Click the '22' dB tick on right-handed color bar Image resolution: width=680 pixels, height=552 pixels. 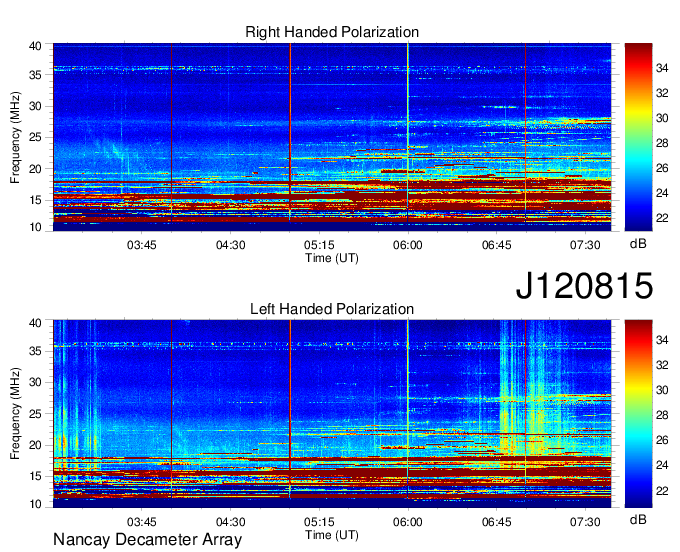(662, 218)
